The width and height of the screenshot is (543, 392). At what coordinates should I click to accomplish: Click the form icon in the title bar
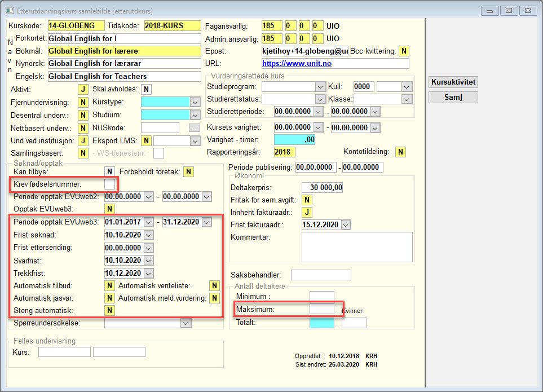click(10, 11)
